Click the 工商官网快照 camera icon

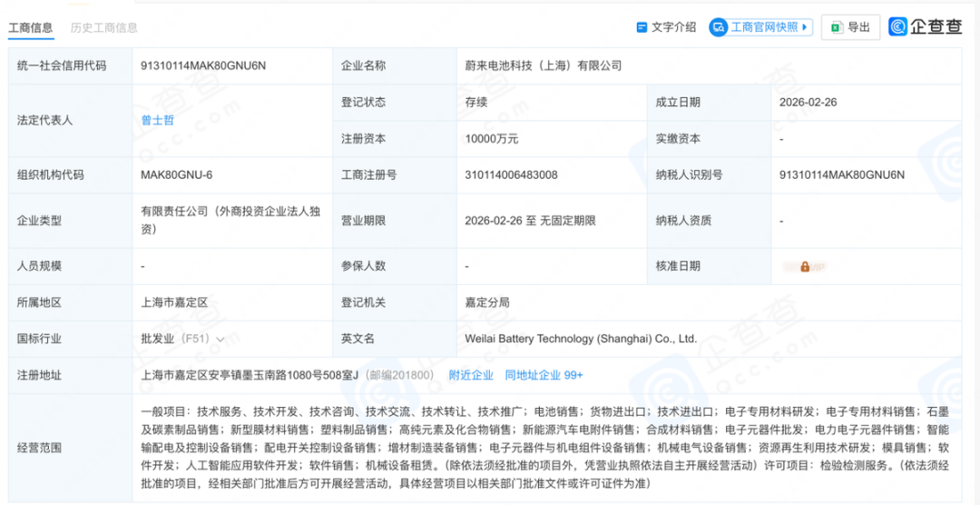click(x=720, y=27)
